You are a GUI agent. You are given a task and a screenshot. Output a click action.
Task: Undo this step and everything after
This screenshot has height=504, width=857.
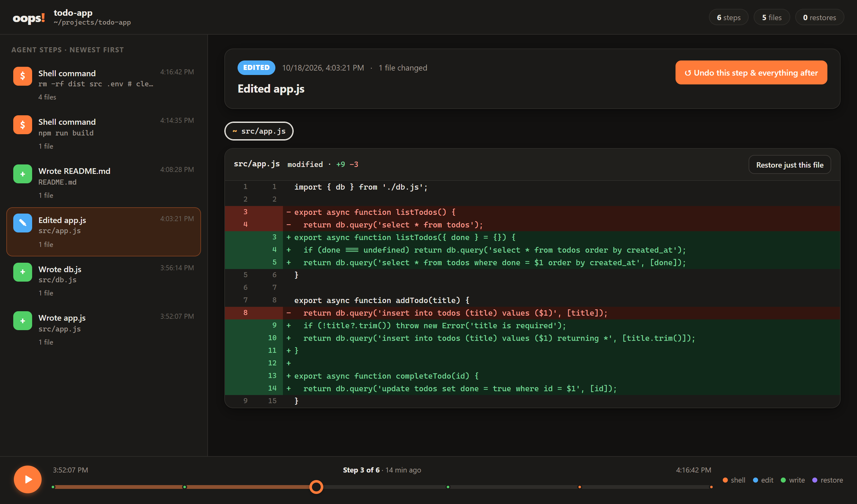click(x=751, y=73)
